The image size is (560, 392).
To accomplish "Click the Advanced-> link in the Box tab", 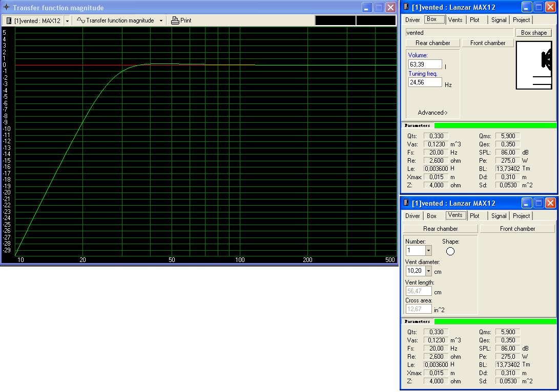I will click(x=432, y=113).
